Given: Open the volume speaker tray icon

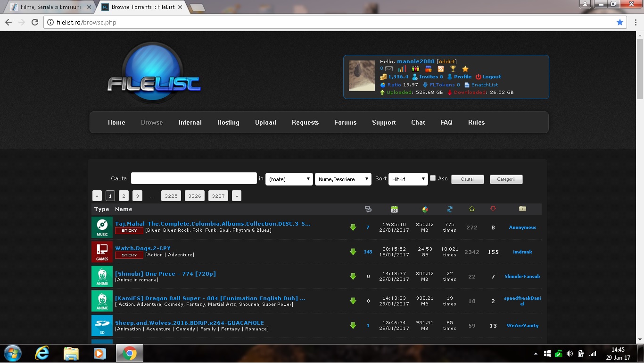Looking at the screenshot, I should point(570,354).
